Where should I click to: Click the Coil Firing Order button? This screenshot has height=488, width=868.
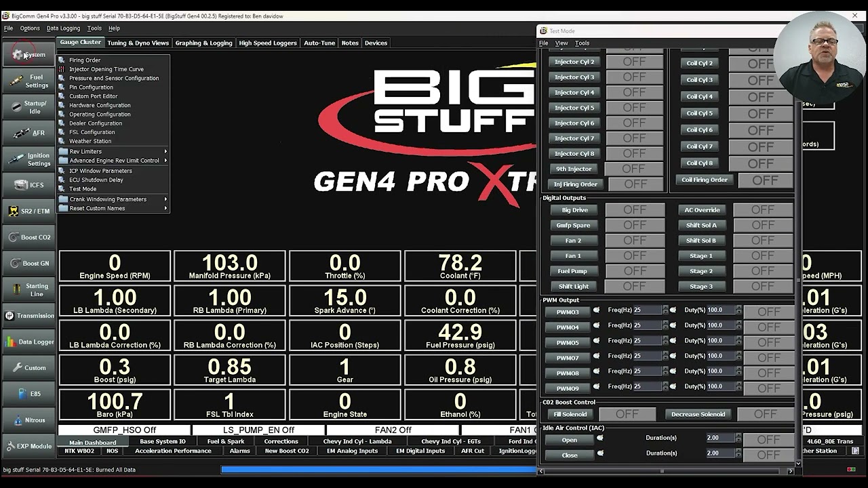(705, 180)
